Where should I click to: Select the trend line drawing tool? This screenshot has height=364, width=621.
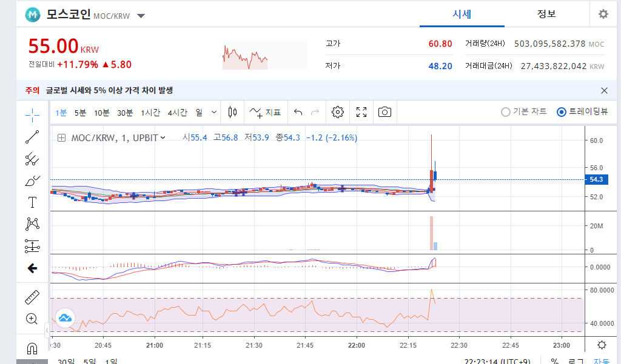[x=32, y=137]
